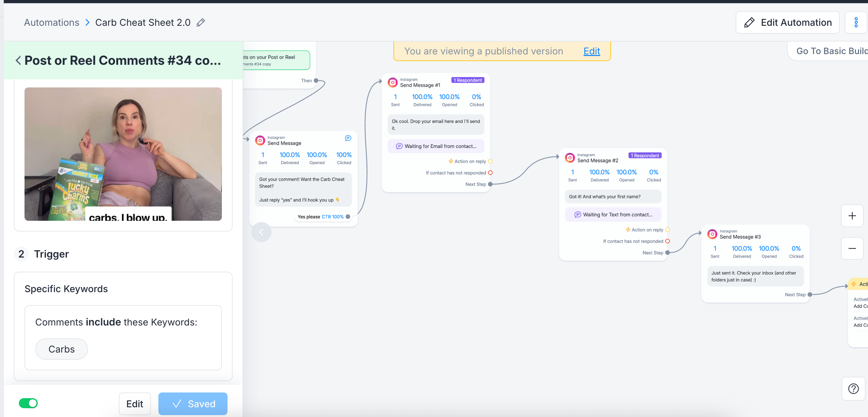
Task: Click the pencil icon beside Carb Cheat Sheet 2.0
Action: coord(201,23)
